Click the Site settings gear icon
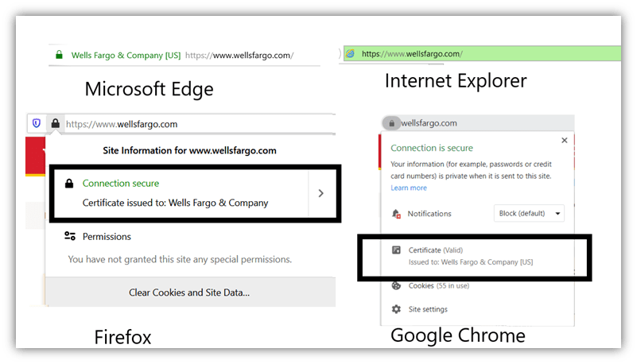This screenshot has height=364, width=637. 396,309
